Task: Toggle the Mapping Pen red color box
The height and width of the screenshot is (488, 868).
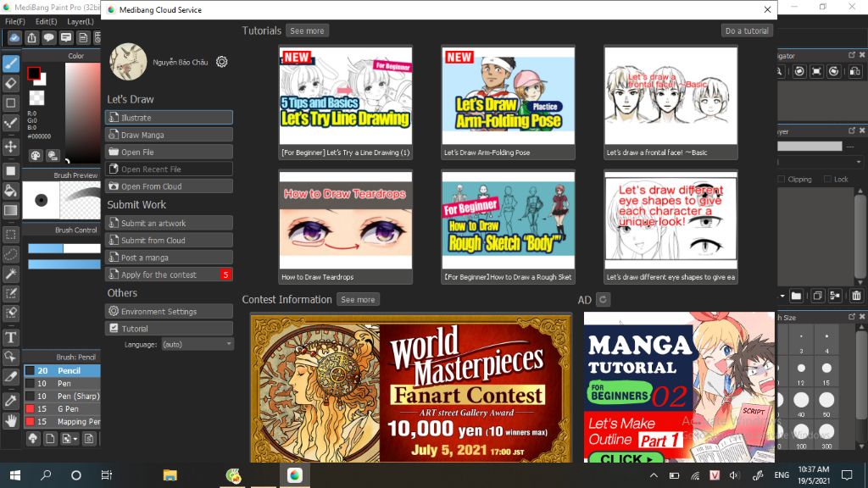Action: pos(30,422)
